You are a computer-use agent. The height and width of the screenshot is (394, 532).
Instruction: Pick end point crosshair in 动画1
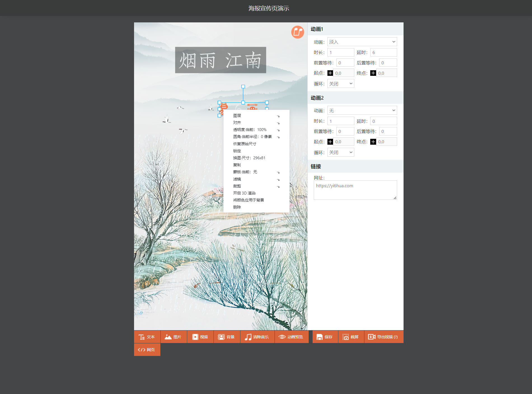(x=373, y=73)
